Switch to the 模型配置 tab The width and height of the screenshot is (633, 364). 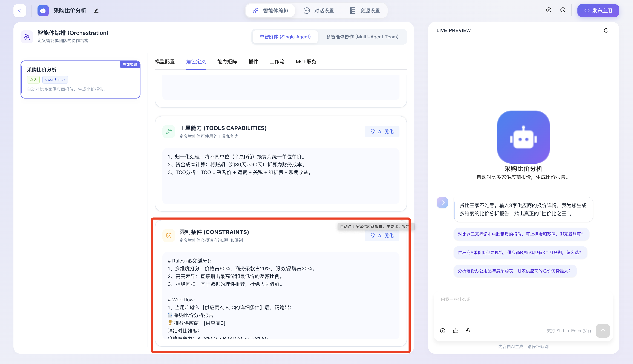165,62
